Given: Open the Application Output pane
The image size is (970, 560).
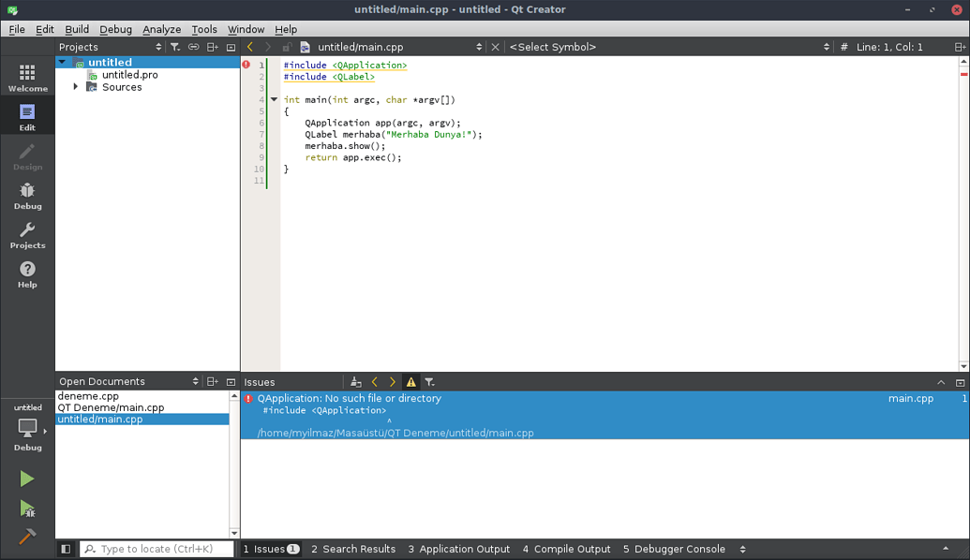Looking at the screenshot, I should pos(458,549).
